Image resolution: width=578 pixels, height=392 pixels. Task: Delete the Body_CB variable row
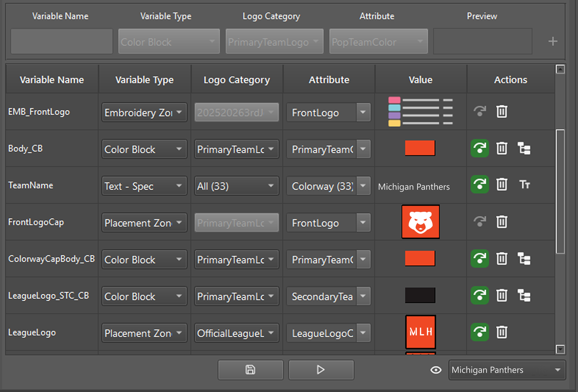click(x=502, y=148)
